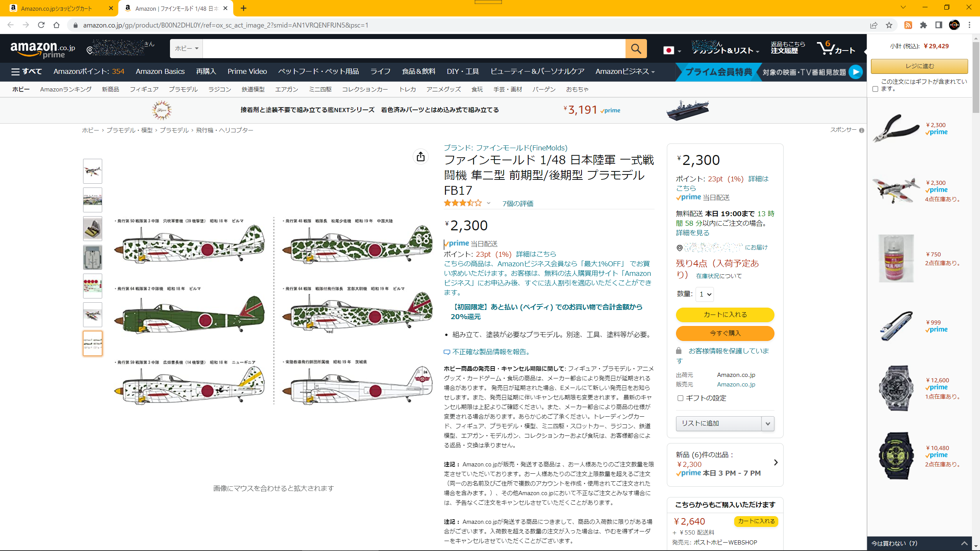Open the すべて hamburger menu

26,72
